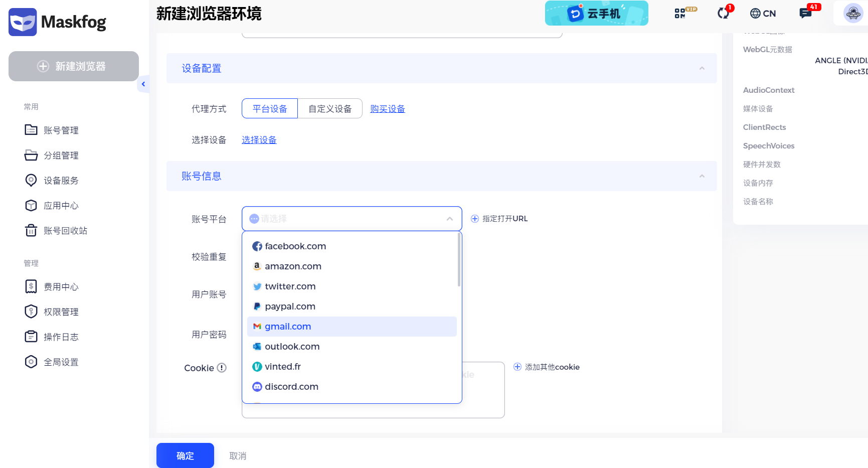
Task: Click the sync refresh icon with badge
Action: pos(725,12)
